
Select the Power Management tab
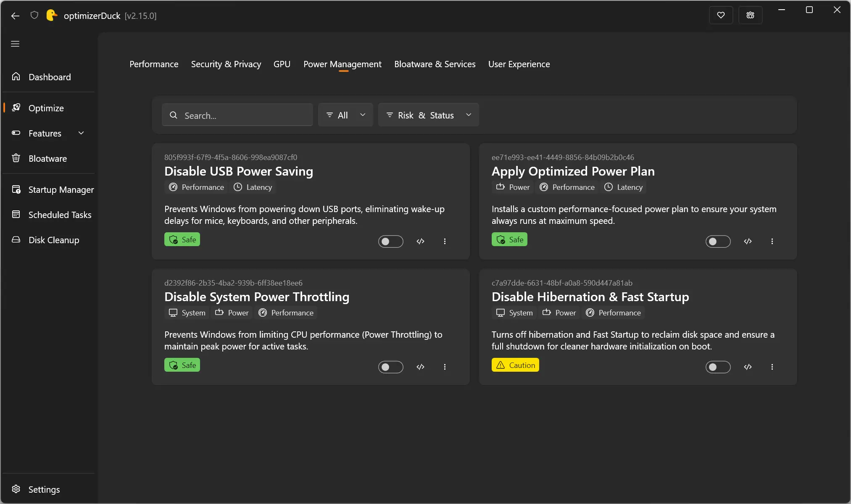point(343,64)
